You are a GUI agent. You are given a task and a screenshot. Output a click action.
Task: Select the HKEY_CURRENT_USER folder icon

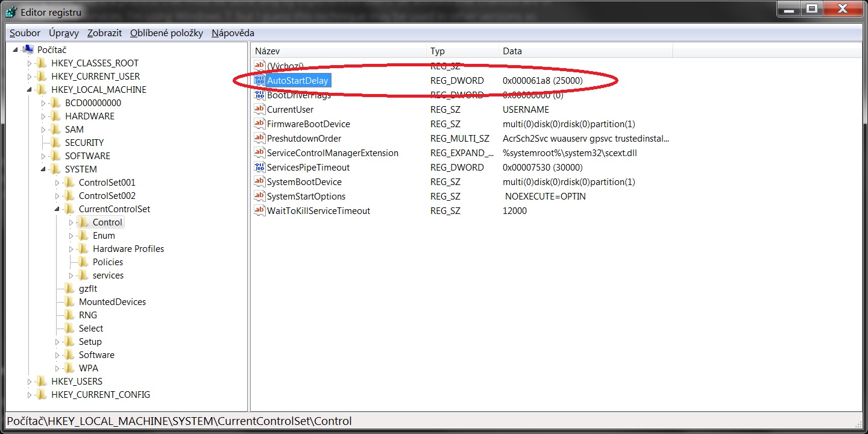(42, 77)
